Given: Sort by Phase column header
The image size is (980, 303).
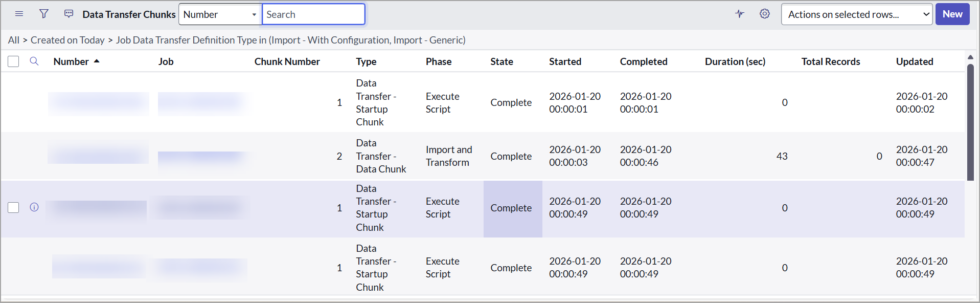Looking at the screenshot, I should point(439,61).
